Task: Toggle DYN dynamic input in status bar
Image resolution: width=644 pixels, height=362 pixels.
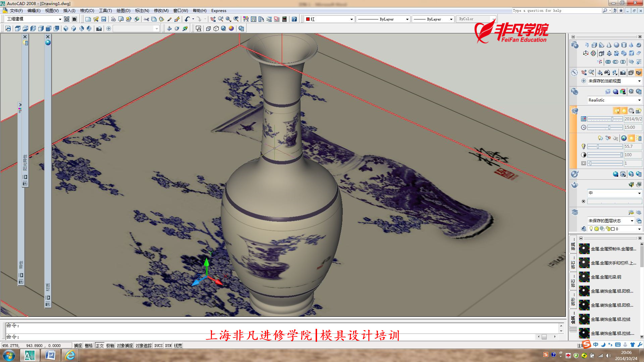Action: (x=168, y=346)
